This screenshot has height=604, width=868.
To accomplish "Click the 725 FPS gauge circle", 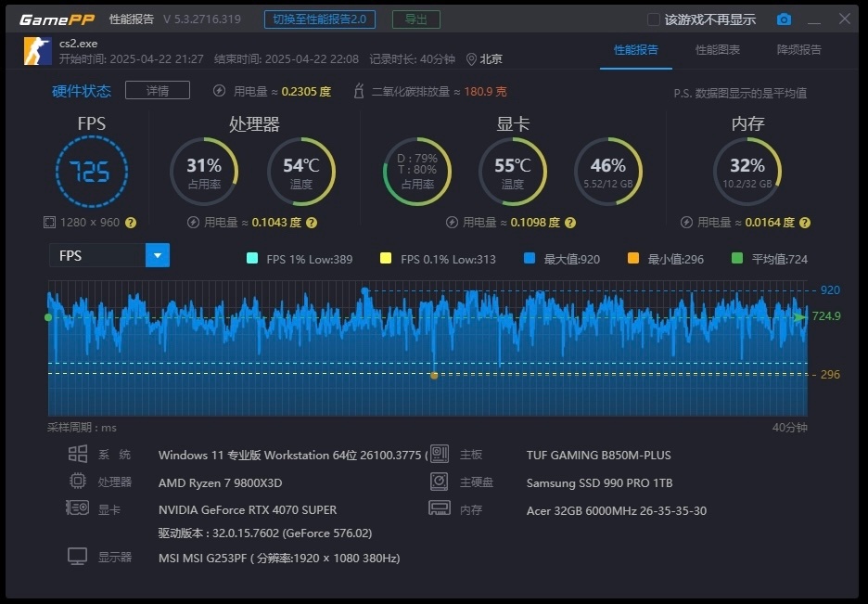I will tap(92, 172).
